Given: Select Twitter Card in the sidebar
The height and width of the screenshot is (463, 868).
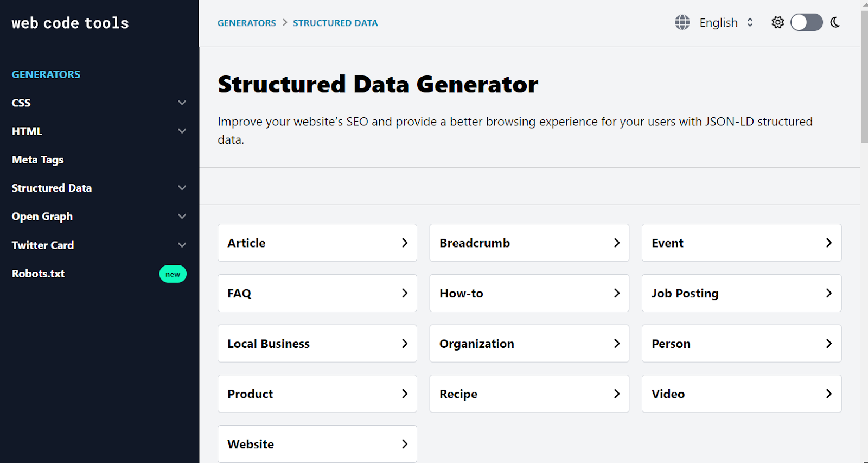Looking at the screenshot, I should [x=43, y=245].
